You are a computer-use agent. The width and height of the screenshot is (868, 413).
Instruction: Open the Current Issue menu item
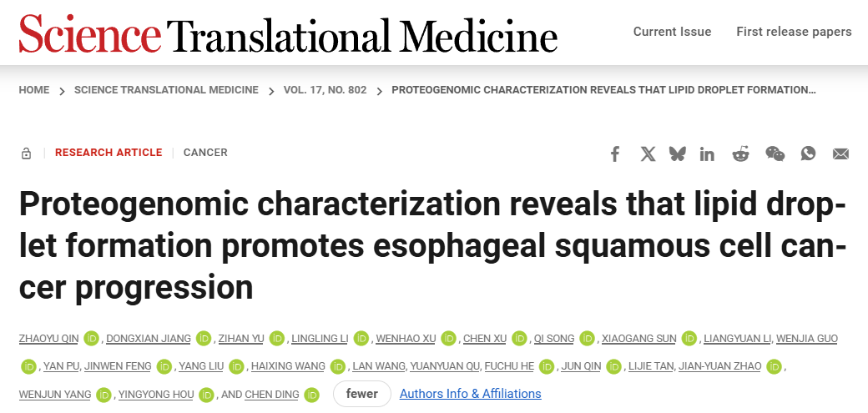pyautogui.click(x=672, y=32)
